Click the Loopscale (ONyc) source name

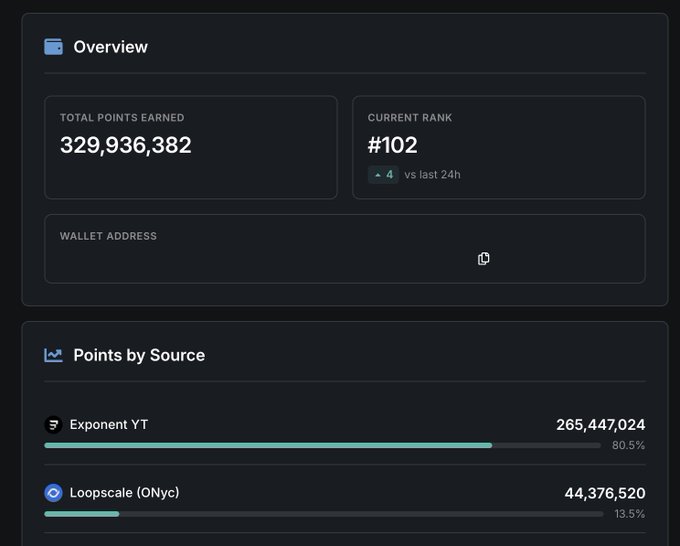coord(124,493)
